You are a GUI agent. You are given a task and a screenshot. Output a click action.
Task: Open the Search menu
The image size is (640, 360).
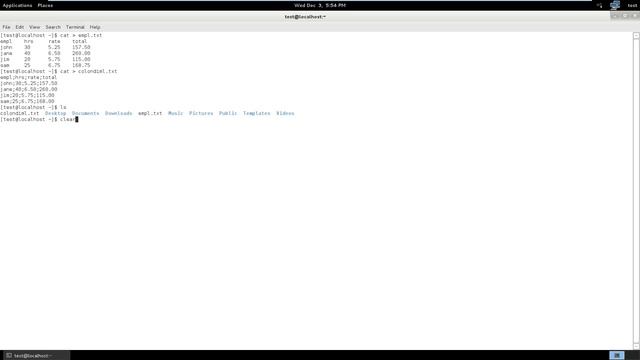tap(53, 27)
